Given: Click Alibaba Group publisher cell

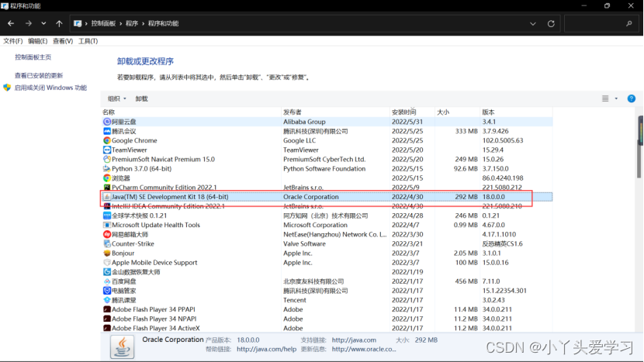Looking at the screenshot, I should tap(304, 122).
